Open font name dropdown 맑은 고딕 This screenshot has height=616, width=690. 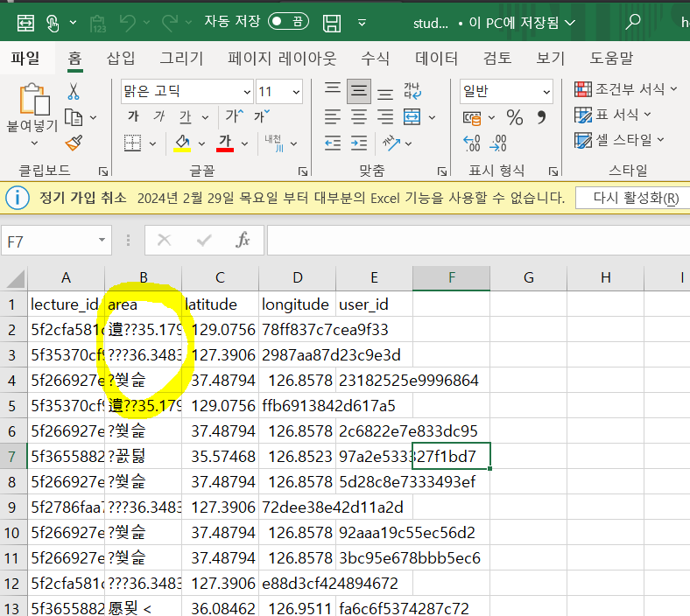(247, 92)
